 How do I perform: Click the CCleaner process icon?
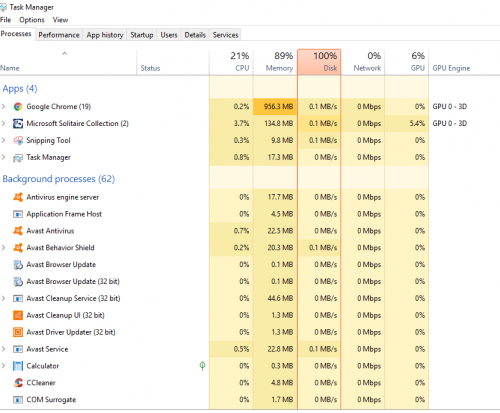coord(18,383)
